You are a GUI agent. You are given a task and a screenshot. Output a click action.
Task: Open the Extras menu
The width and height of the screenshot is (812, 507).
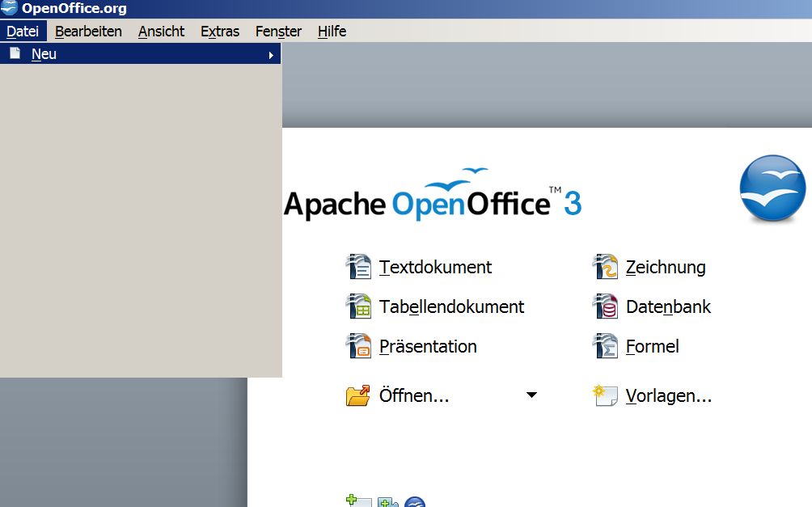[x=220, y=32]
